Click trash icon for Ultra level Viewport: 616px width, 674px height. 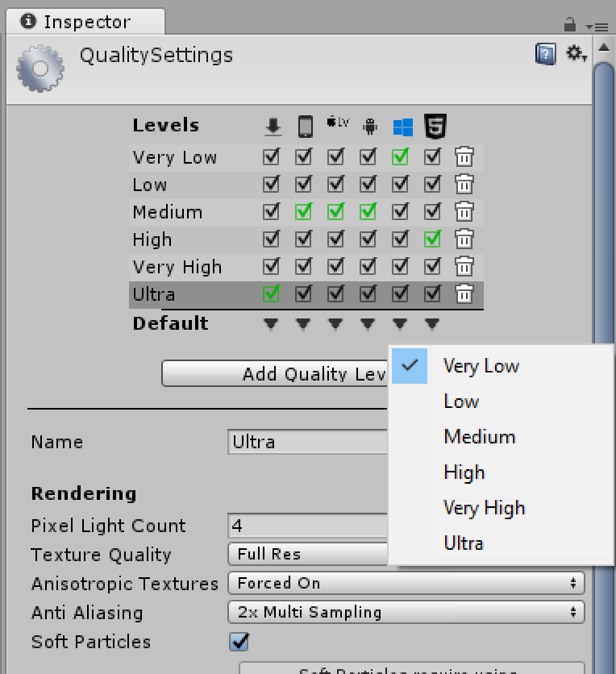pos(464,294)
